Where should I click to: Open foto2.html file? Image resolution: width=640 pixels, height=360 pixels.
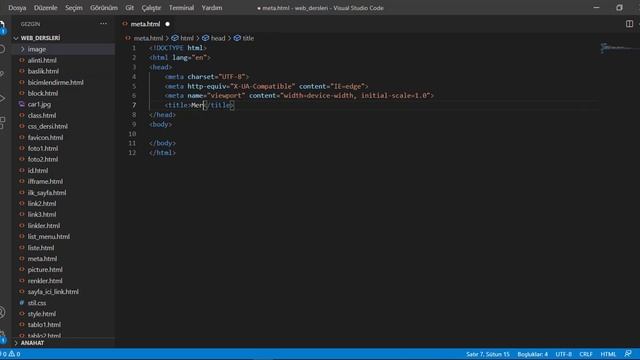[x=43, y=159]
